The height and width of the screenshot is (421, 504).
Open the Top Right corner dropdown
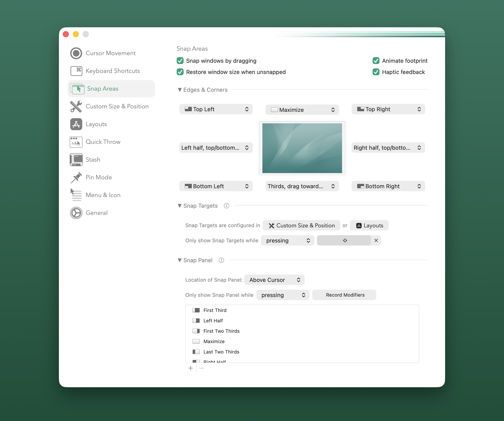point(388,109)
